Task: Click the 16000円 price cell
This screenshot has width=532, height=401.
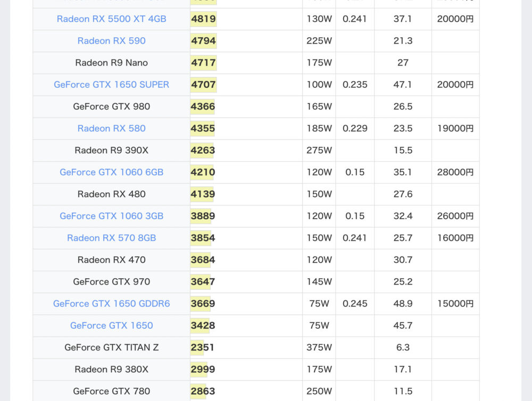Action: click(455, 238)
